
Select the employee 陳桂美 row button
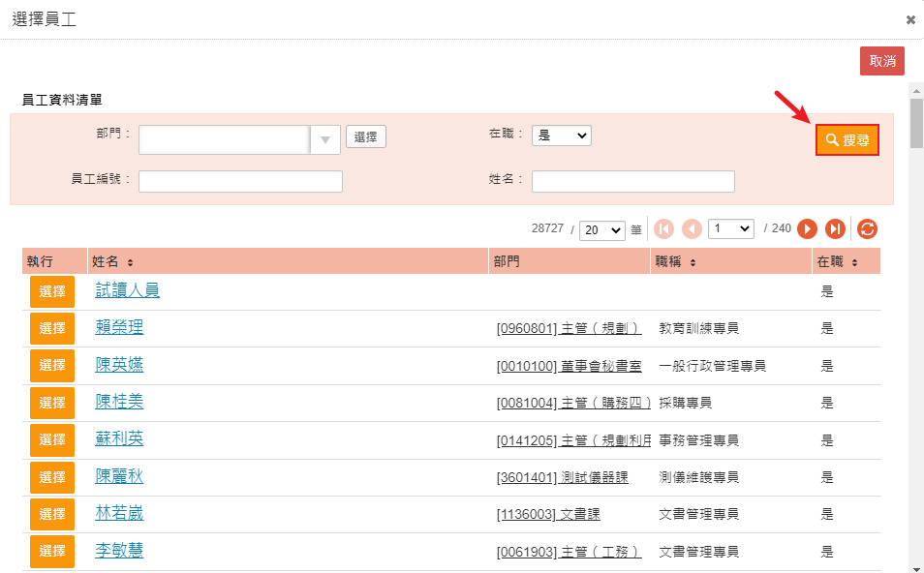coord(52,403)
